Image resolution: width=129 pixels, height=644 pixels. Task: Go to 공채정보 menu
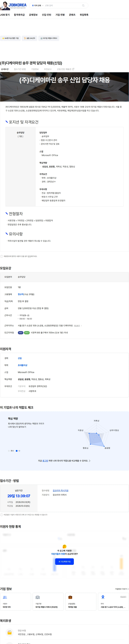[x=33, y=15]
